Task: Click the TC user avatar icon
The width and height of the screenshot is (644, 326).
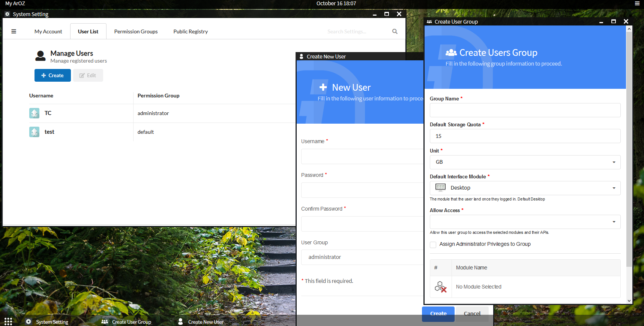Action: click(34, 113)
